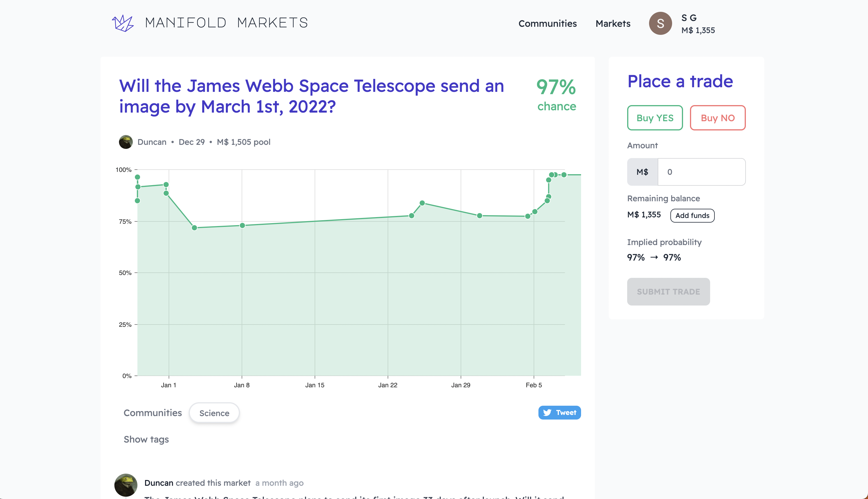
Task: Click the Duncan author name link
Action: click(152, 142)
